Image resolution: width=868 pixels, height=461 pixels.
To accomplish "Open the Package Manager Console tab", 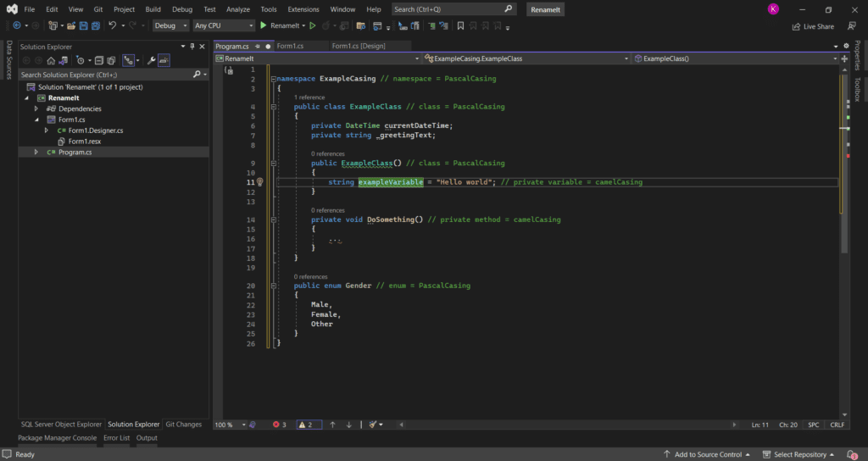I will pos(57,438).
